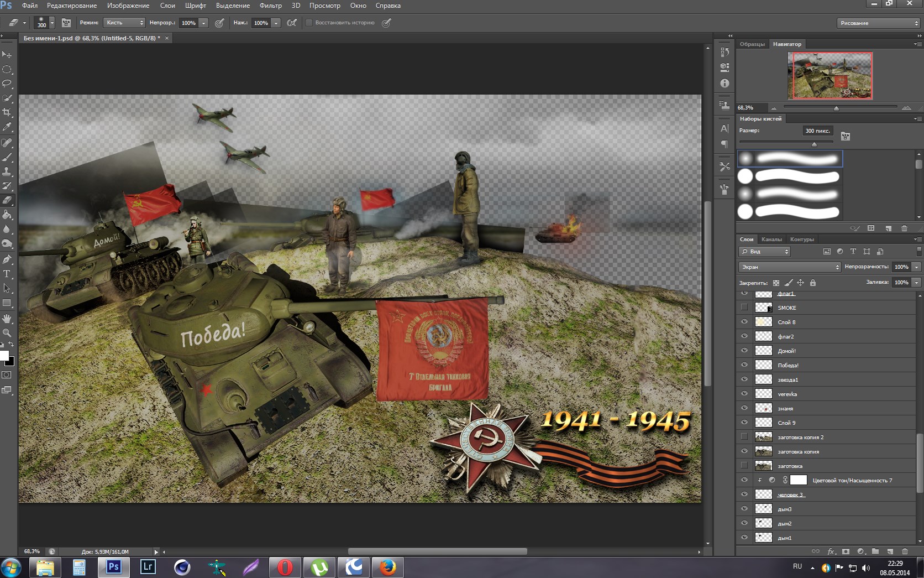Select the Move tool

[7, 55]
